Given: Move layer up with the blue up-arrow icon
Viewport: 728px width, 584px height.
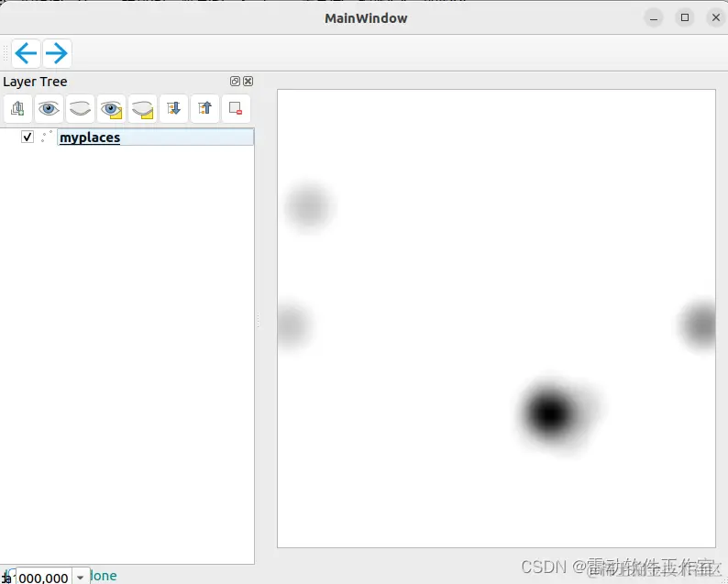Looking at the screenshot, I should [x=204, y=108].
